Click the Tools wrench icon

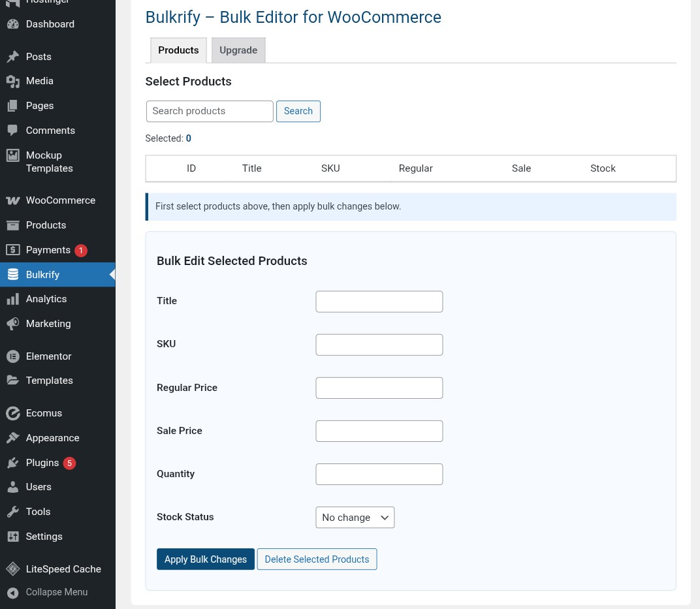12,512
